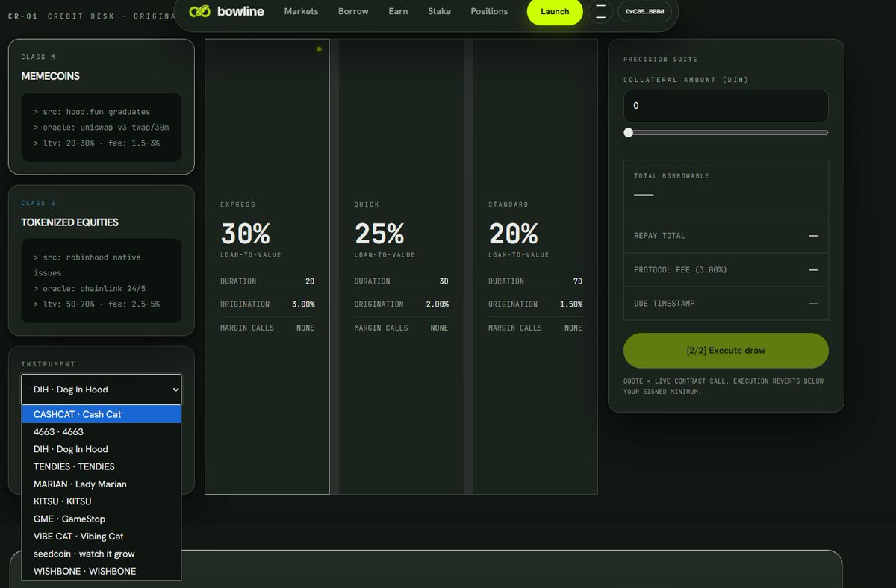Click Quick duration value 3D
This screenshot has height=588, width=896.
[x=444, y=281]
